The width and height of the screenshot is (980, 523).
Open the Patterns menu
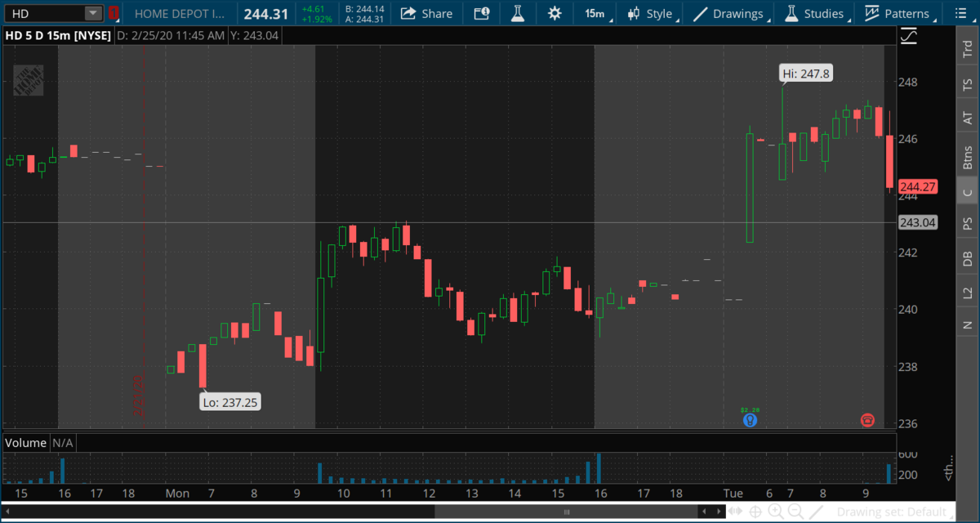click(898, 13)
